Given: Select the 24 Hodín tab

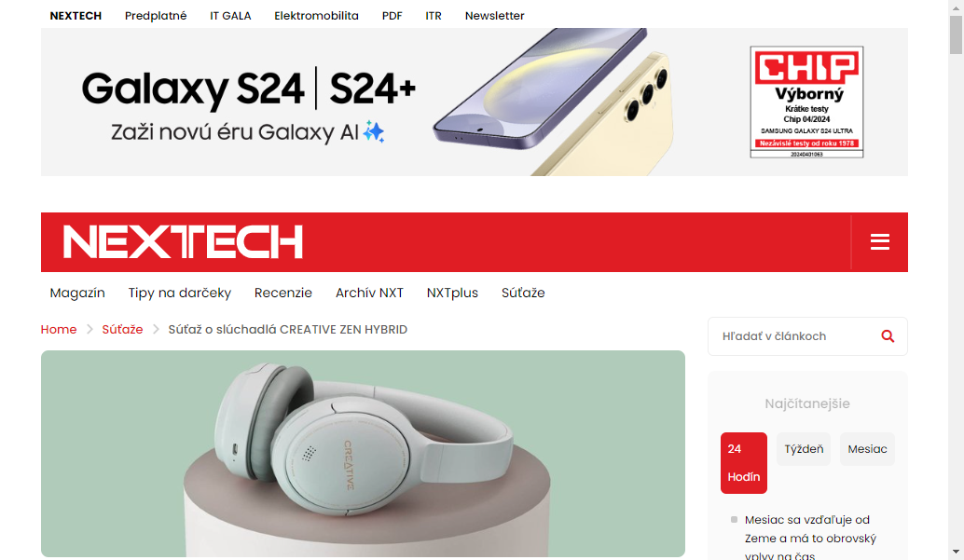Looking at the screenshot, I should [744, 463].
